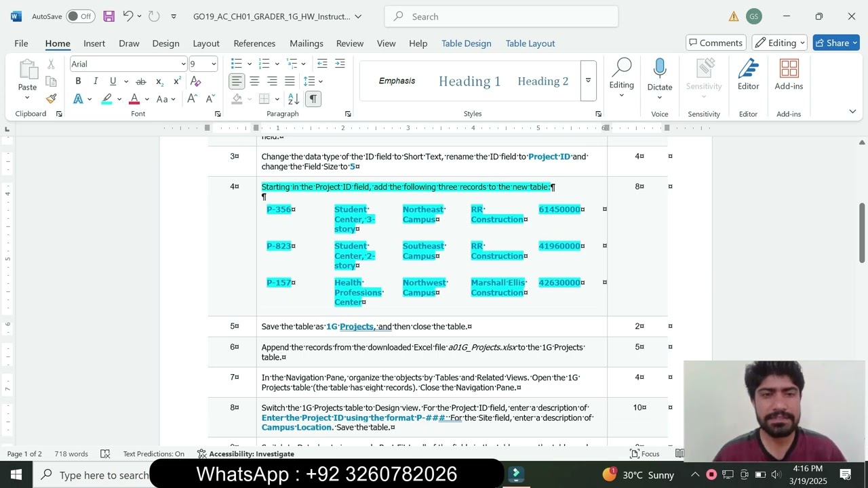The image size is (868, 488).
Task: Switch to the Insert tab
Action: coord(94,43)
